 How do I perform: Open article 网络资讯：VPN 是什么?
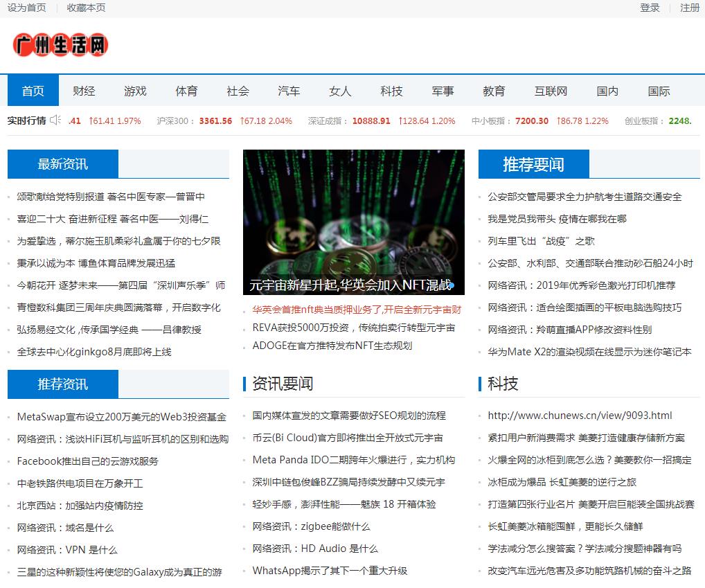tap(67, 550)
